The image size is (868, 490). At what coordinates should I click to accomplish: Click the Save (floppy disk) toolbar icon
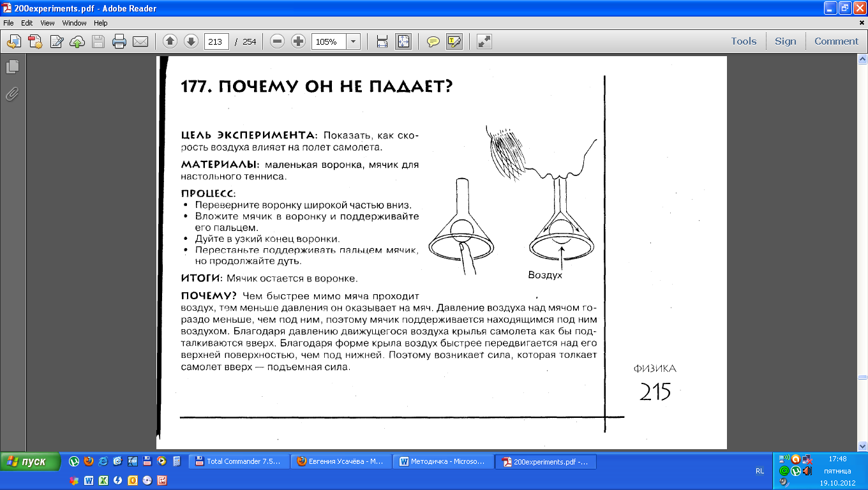(x=98, y=41)
